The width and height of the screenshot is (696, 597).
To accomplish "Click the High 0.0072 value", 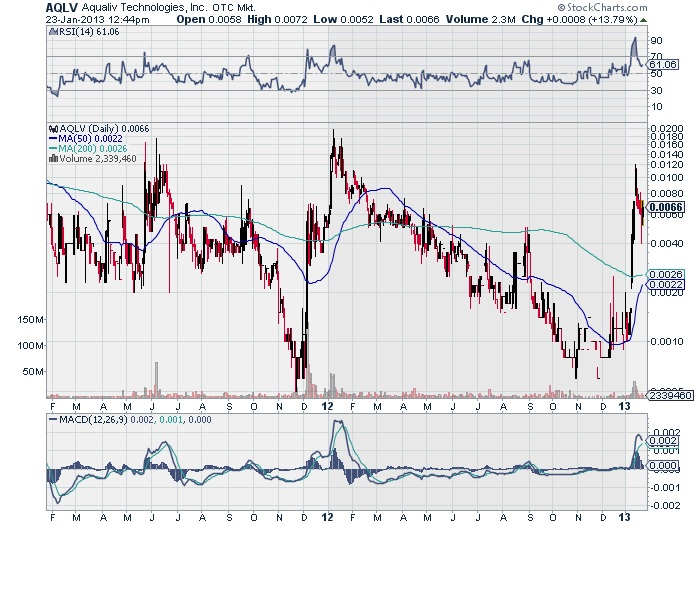I will [277, 20].
